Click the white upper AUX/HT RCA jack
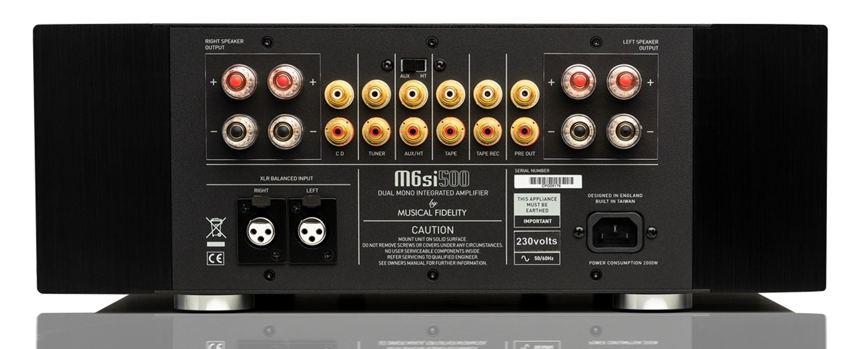The height and width of the screenshot is (349, 868). coord(413,94)
